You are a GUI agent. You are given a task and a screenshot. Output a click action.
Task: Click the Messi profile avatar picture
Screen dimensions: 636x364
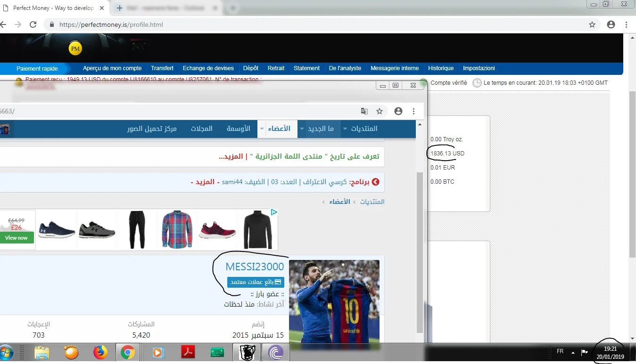click(x=334, y=301)
